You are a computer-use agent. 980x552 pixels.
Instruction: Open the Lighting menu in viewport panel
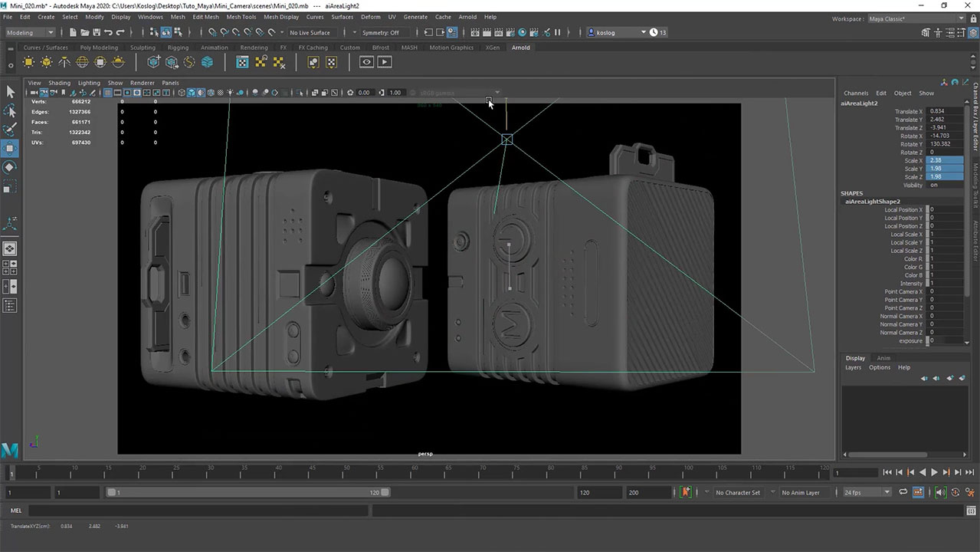(x=89, y=83)
